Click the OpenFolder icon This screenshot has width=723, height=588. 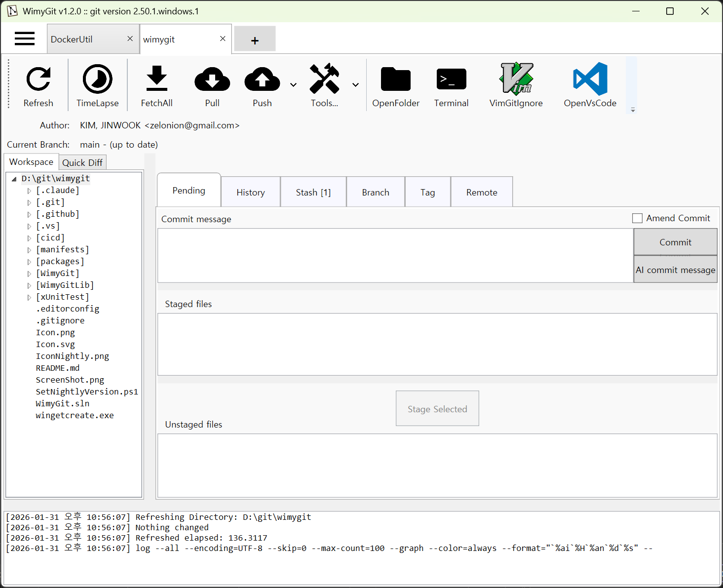point(396,79)
